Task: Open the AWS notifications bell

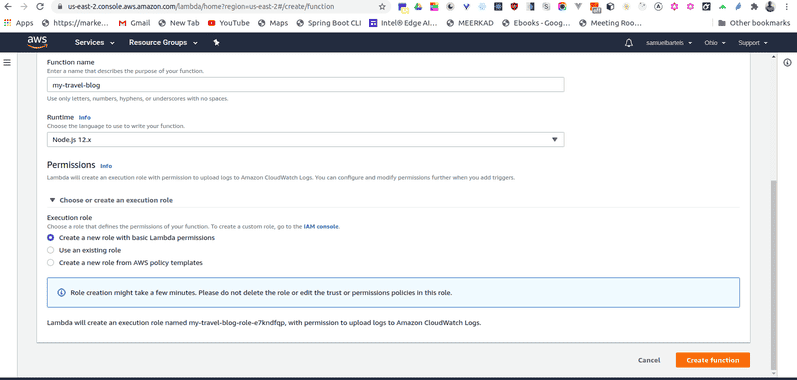Action: coord(629,43)
